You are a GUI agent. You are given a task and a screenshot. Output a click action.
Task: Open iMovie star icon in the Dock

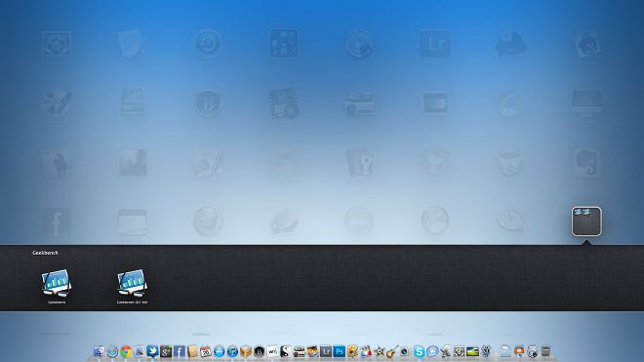380,351
